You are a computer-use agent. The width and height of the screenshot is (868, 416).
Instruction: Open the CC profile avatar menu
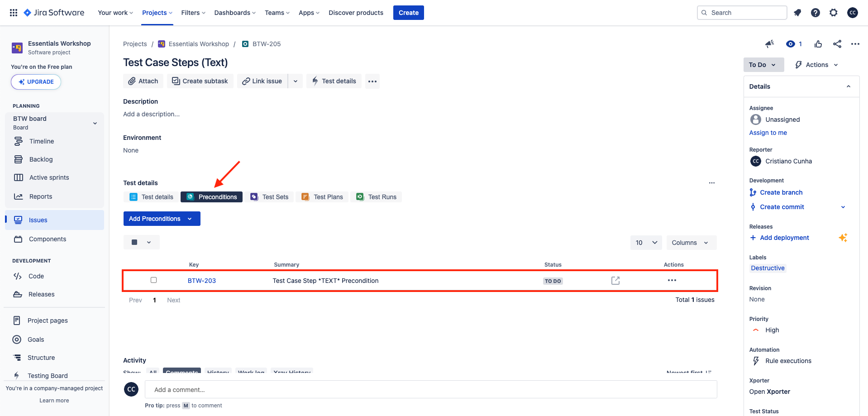tap(853, 13)
